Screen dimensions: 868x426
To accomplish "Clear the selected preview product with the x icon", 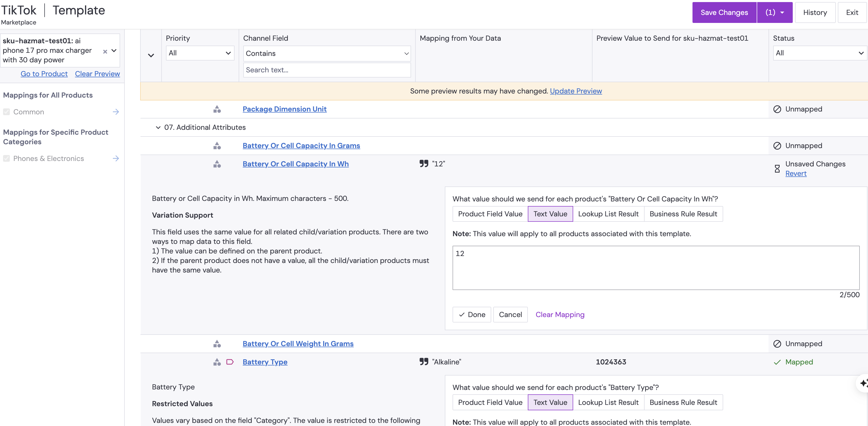I will pyautogui.click(x=105, y=52).
